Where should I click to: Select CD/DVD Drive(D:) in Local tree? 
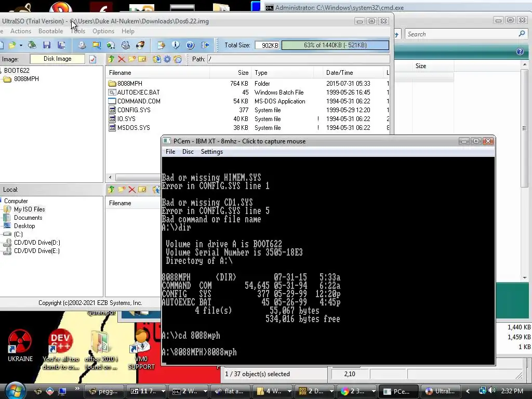coord(37,243)
